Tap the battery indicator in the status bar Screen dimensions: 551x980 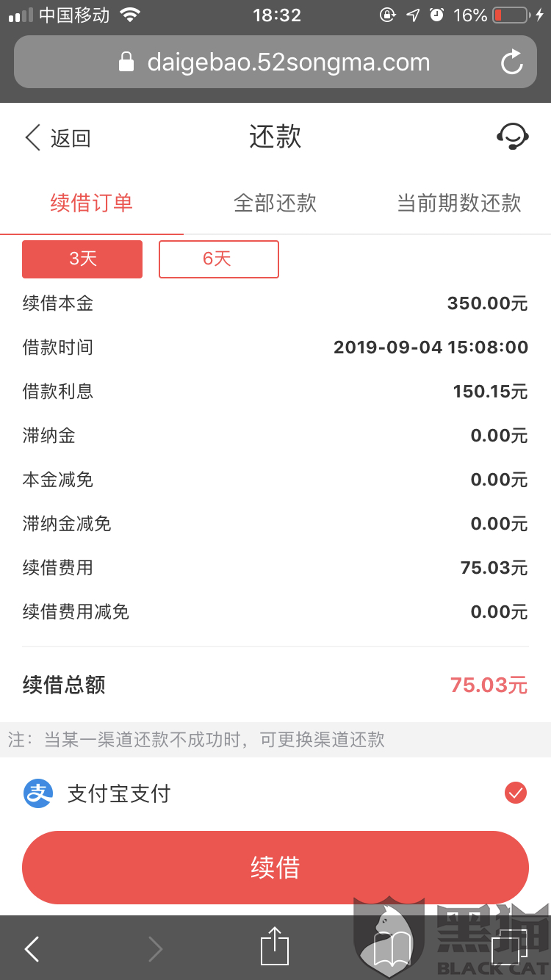click(x=511, y=15)
